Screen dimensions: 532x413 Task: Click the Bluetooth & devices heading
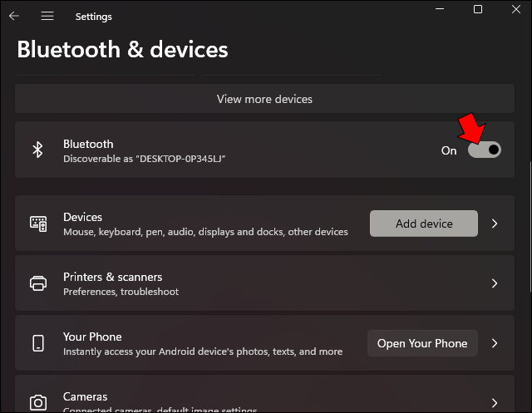[x=122, y=50]
